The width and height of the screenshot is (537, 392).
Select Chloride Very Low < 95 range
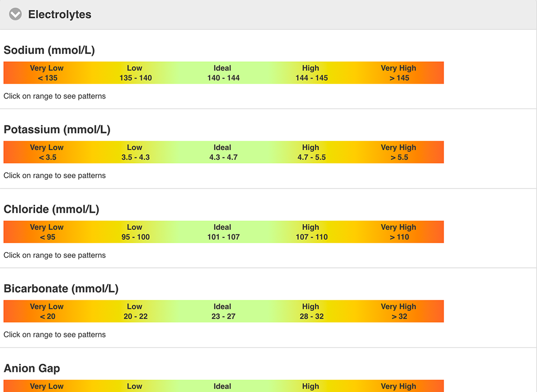(48, 232)
